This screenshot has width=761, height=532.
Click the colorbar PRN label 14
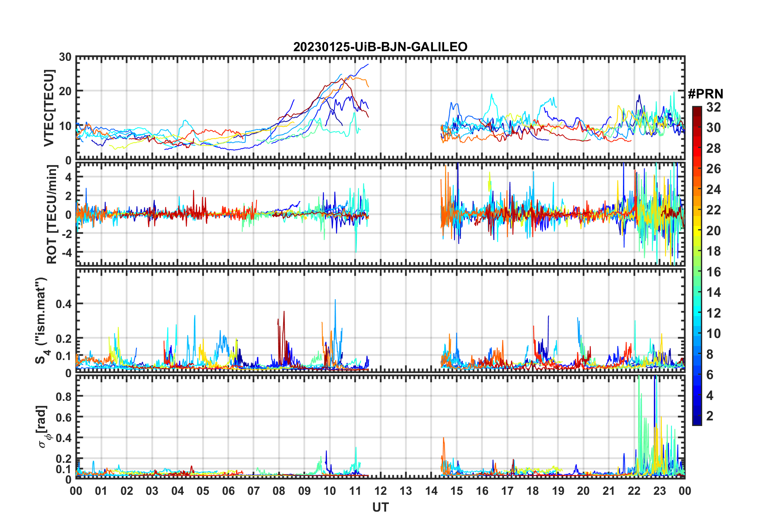pyautogui.click(x=713, y=292)
